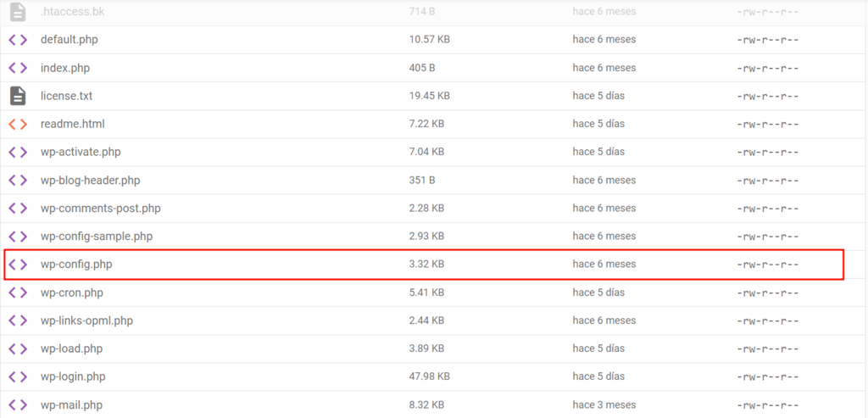
Task: Click the code icon beside default.php
Action: pos(18,40)
